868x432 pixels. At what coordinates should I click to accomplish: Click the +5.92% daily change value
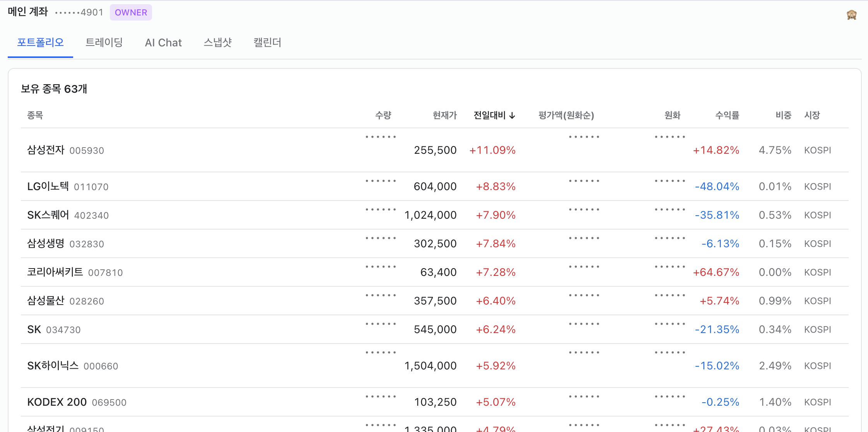[496, 366]
